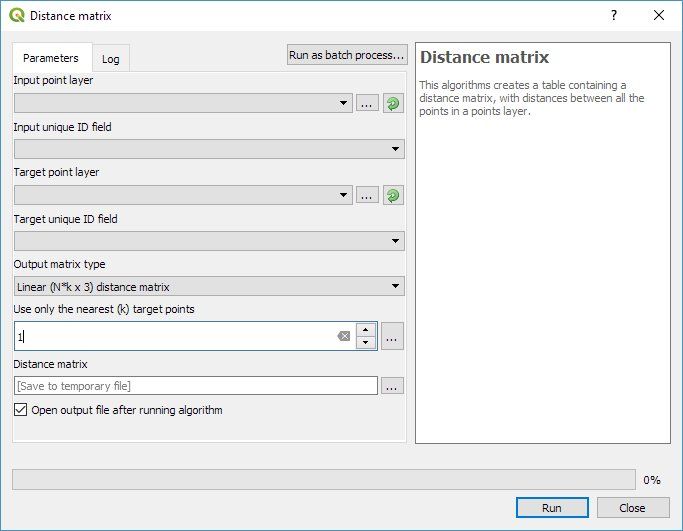Browse for a Target point layer file
The width and height of the screenshot is (683, 531).
[367, 195]
